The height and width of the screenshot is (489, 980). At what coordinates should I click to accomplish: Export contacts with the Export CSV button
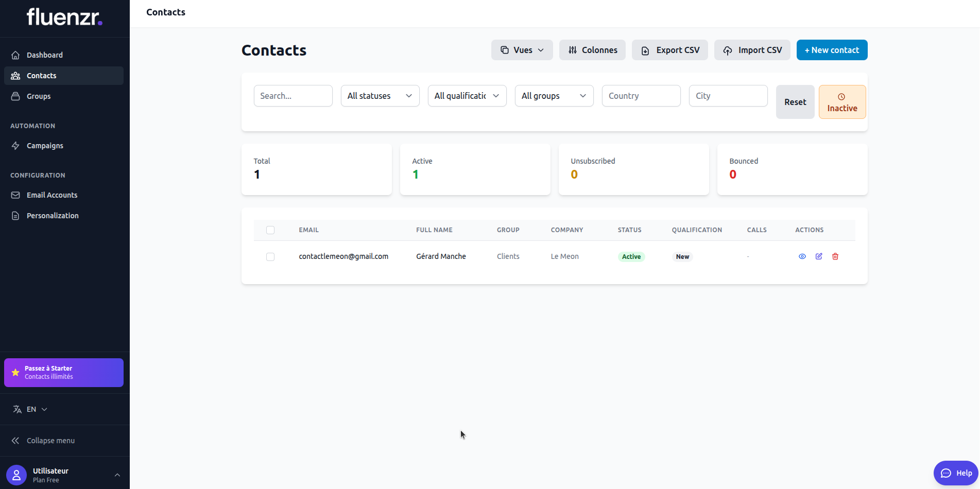pos(669,50)
